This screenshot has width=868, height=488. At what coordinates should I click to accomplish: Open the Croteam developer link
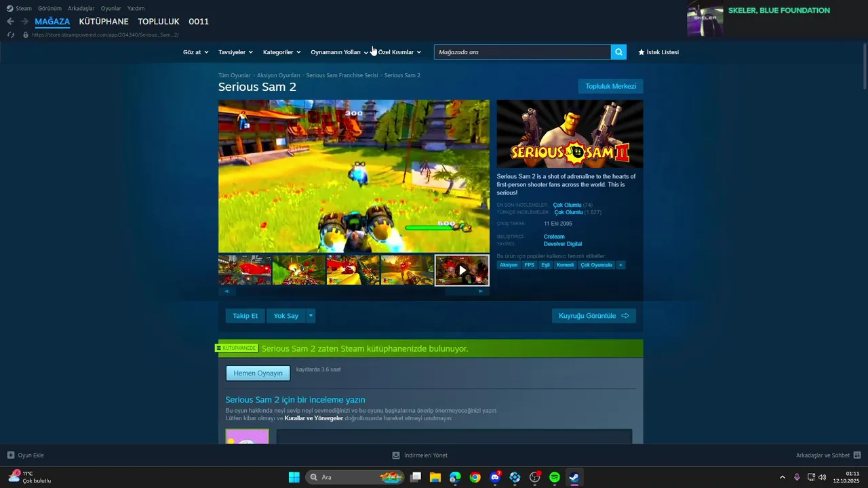[x=554, y=237]
